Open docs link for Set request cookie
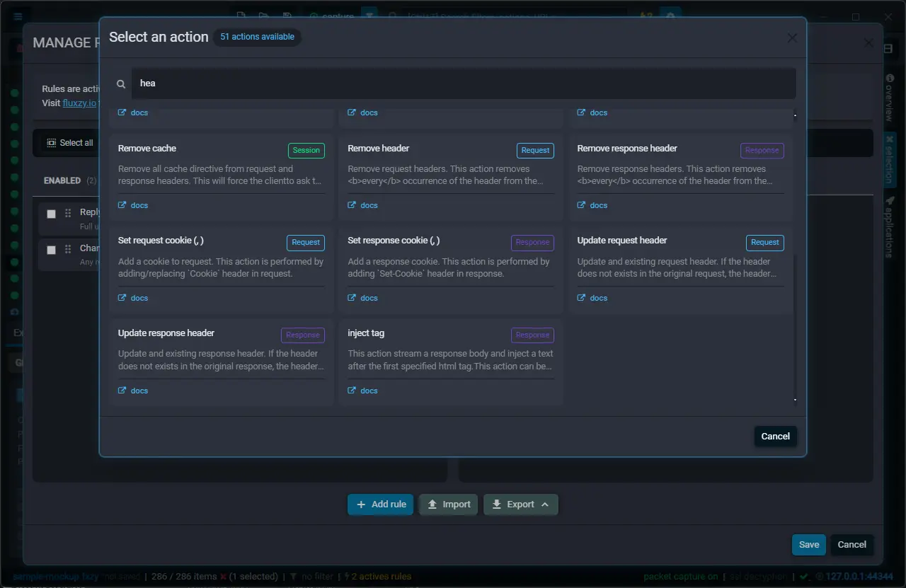Viewport: 906px width, 588px height. (x=133, y=298)
